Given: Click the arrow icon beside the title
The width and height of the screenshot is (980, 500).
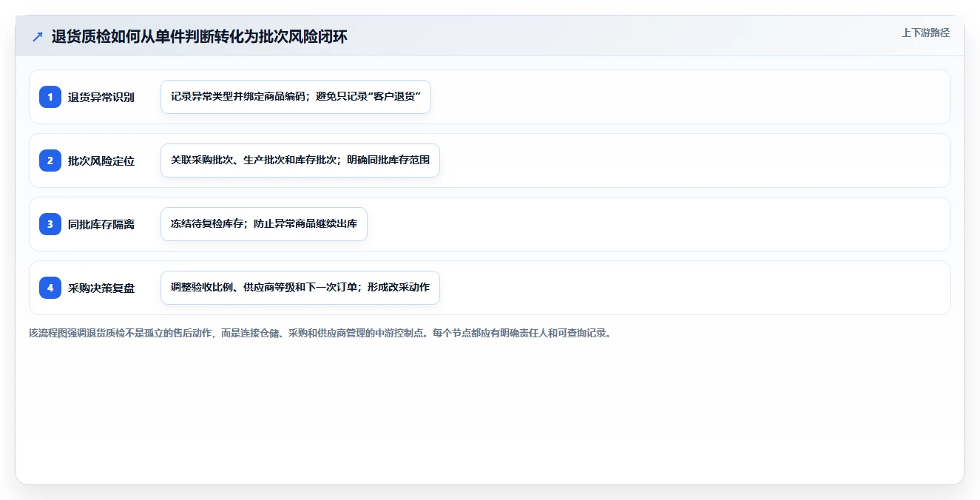Looking at the screenshot, I should pyautogui.click(x=37, y=36).
